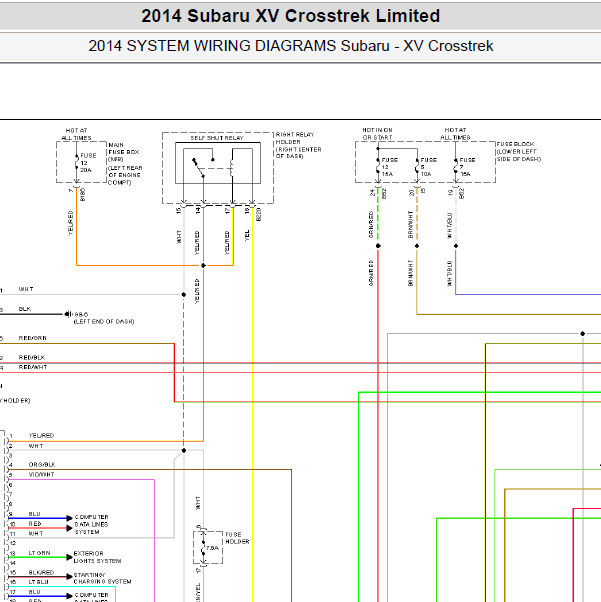Click the self shut relay coil symbol
Viewport: 601px width, 602px height.
232,168
